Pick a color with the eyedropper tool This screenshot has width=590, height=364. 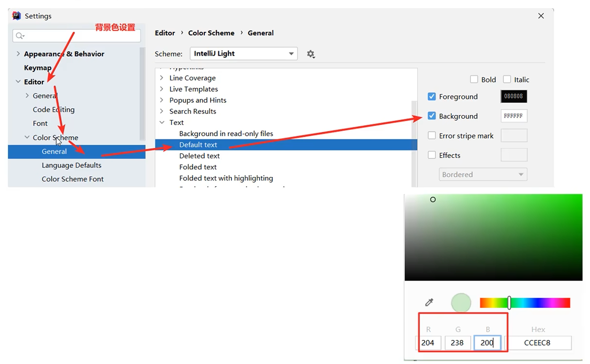point(429,302)
